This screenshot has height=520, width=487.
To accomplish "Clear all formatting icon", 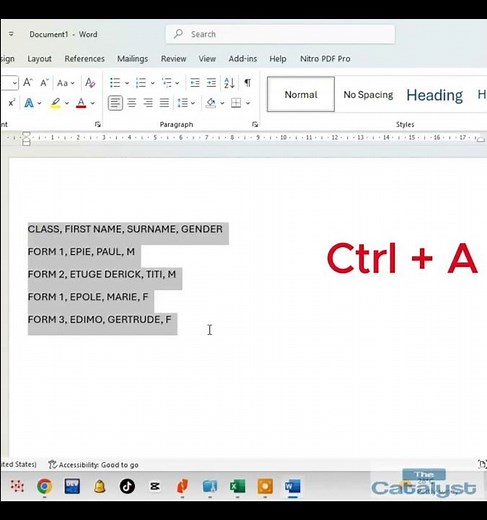I will pos(90,82).
